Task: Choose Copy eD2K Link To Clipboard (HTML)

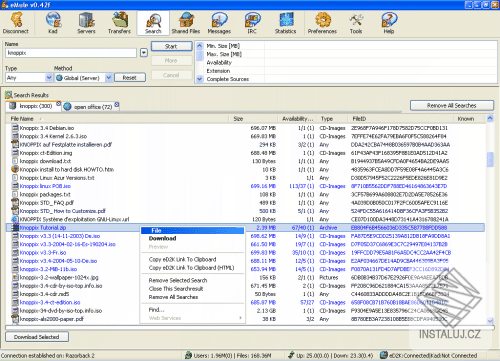Action: [x=193, y=268]
